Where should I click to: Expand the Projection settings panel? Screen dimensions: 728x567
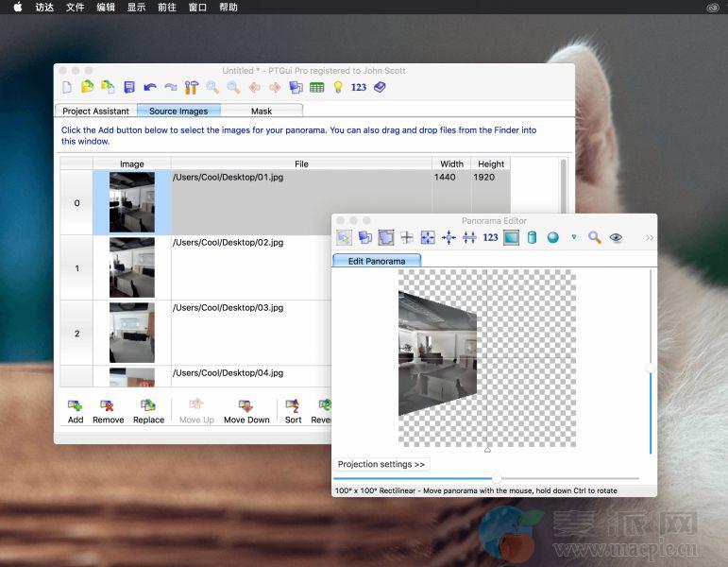click(381, 464)
